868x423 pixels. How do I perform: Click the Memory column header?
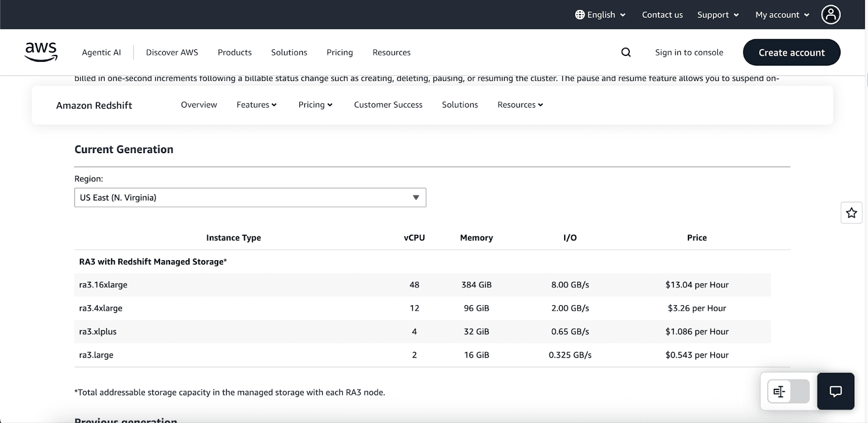point(476,237)
